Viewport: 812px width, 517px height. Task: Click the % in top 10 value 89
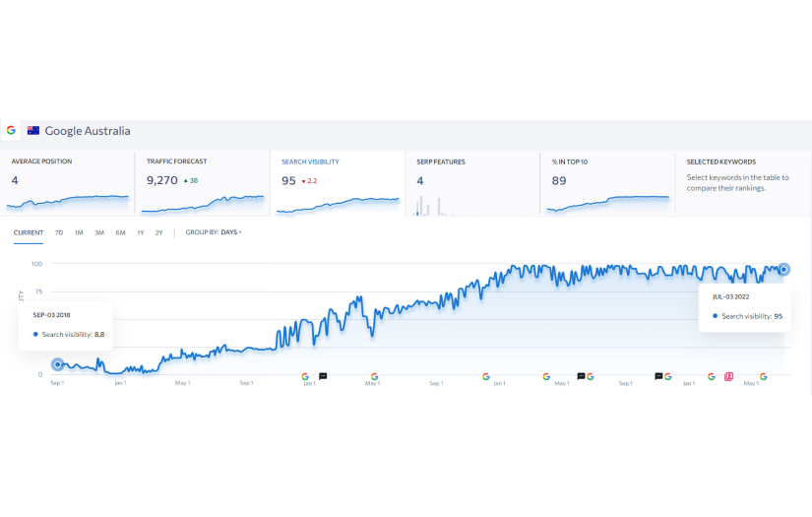coord(559,181)
